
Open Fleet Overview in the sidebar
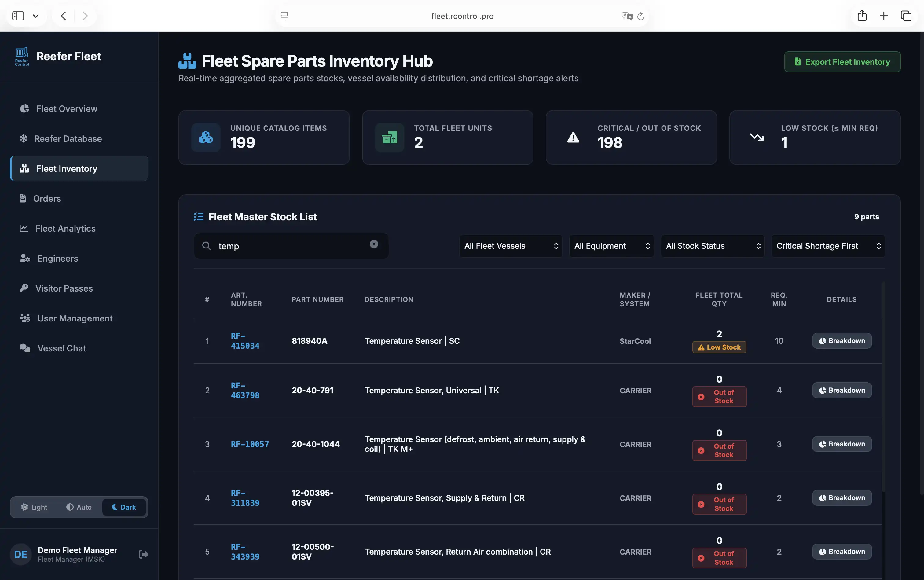point(79,108)
